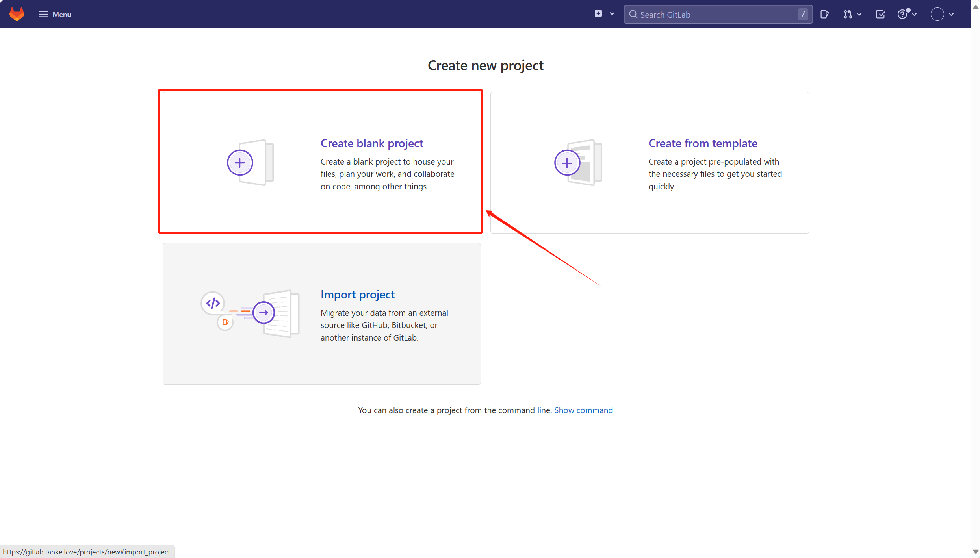Open the To-Do List checkmark icon
This screenshot has width=980, height=558.
pyautogui.click(x=880, y=15)
